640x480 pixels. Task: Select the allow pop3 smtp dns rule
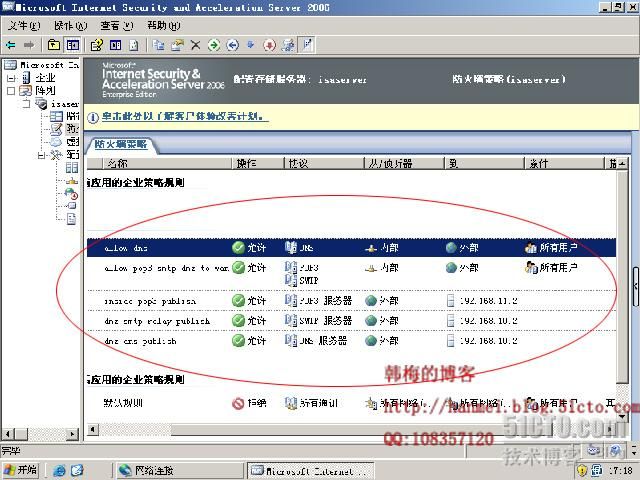351,273
